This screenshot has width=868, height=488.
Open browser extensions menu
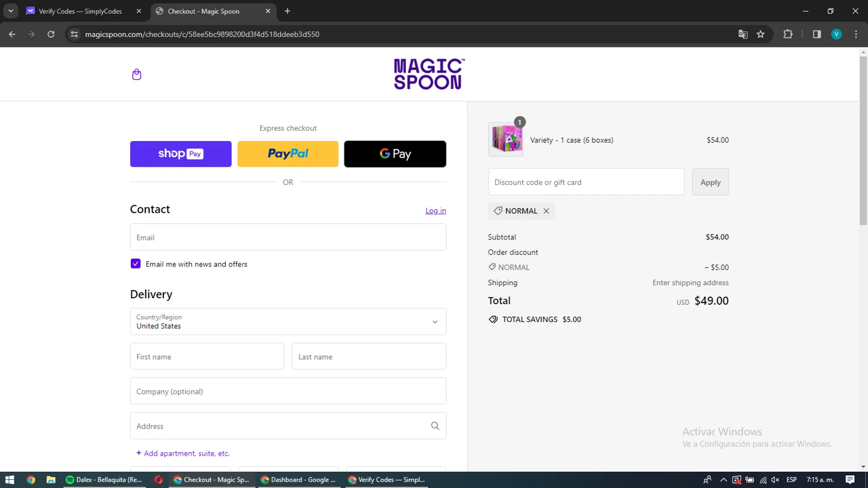[788, 34]
